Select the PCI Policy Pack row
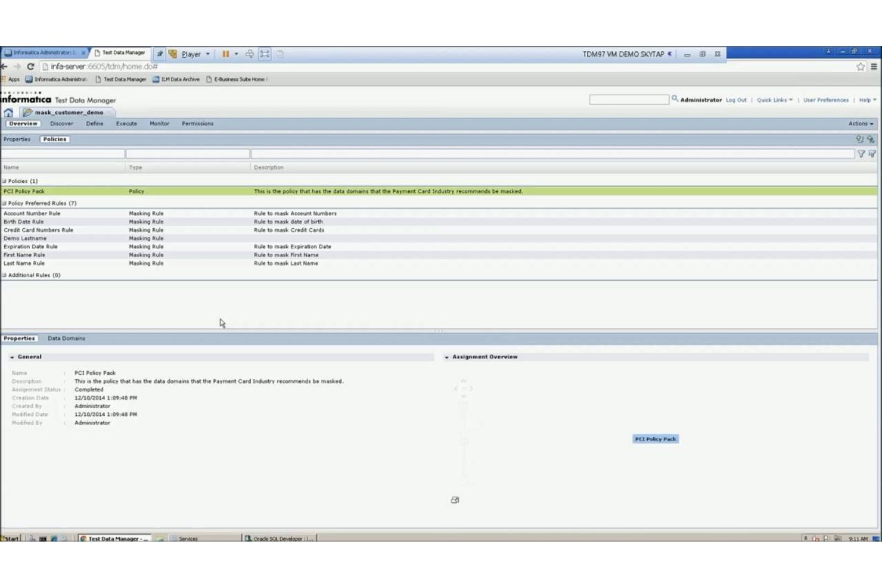The height and width of the screenshot is (588, 882). coord(439,191)
